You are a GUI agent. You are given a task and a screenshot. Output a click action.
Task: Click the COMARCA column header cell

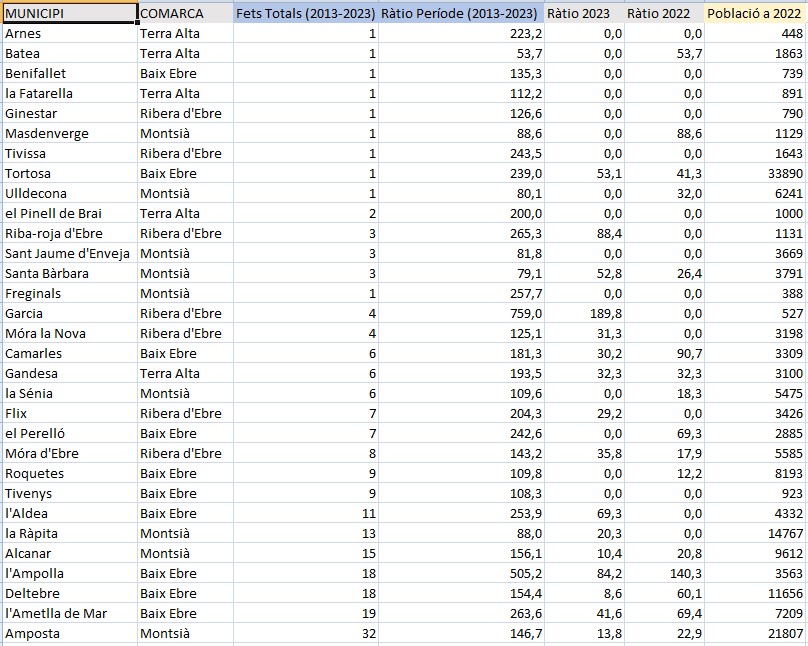[x=185, y=13]
